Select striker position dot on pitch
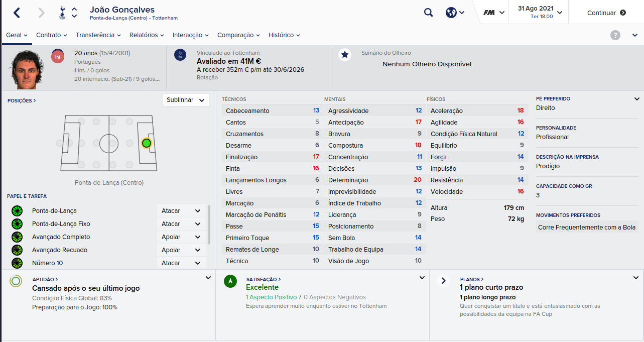 (146, 143)
